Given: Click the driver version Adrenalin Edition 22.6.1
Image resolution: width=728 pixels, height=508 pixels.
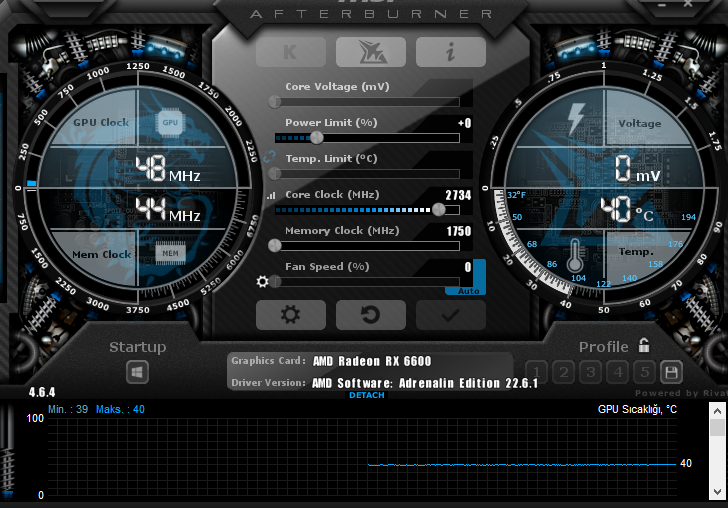Looking at the screenshot, I should (x=425, y=383).
